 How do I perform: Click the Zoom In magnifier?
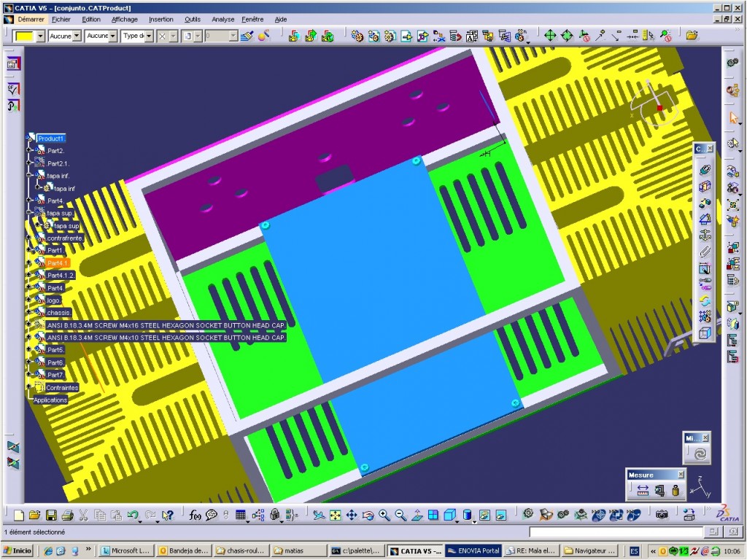point(384,515)
